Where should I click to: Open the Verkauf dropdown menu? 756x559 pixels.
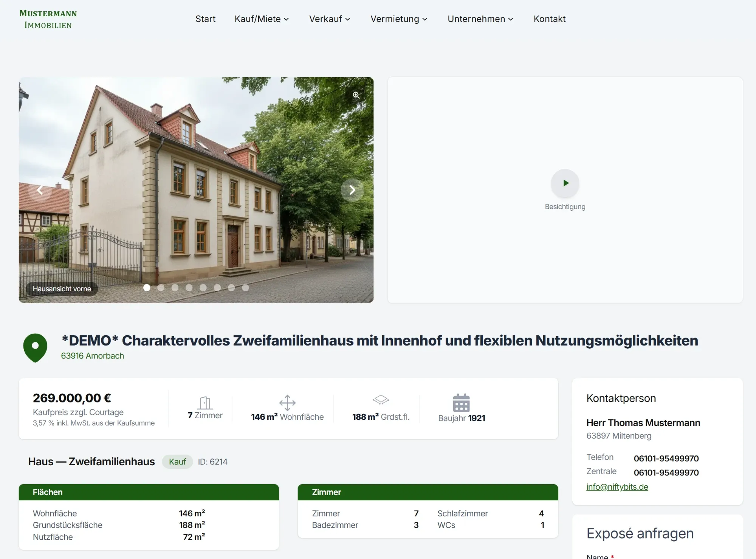(330, 19)
